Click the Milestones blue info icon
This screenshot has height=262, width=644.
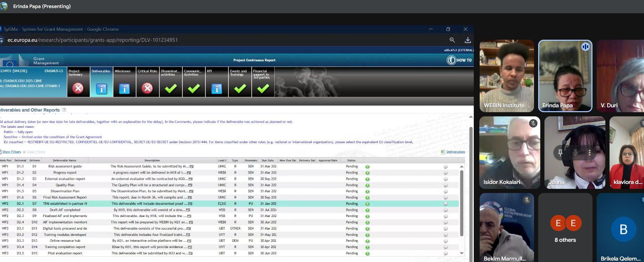pyautogui.click(x=124, y=88)
